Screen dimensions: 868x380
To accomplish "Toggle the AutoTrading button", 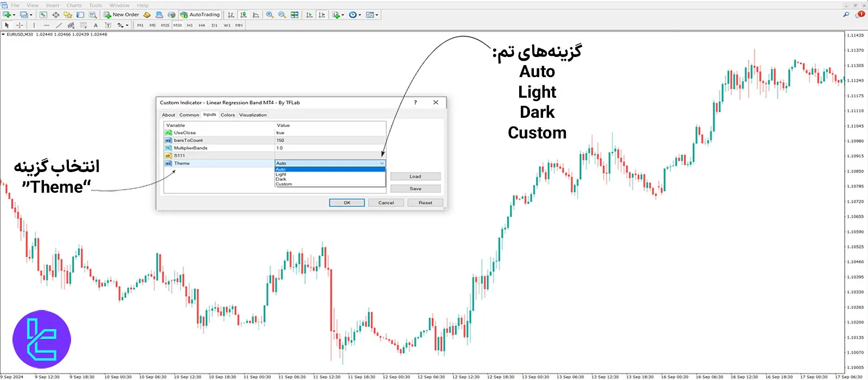I will tap(200, 15).
